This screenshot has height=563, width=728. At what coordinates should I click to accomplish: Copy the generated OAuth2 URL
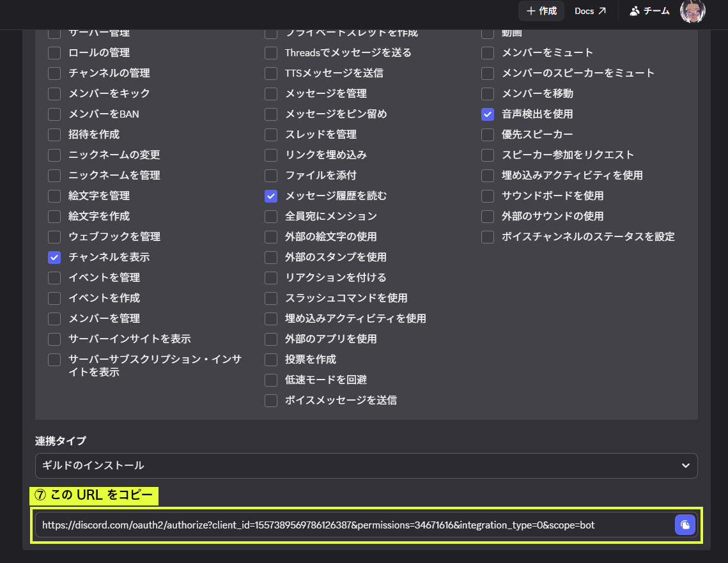pos(685,525)
